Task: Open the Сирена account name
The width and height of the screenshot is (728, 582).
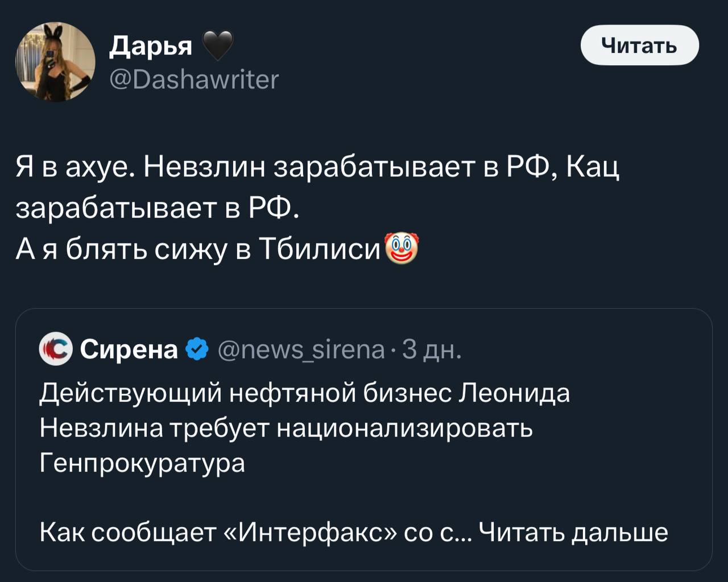Action: (x=129, y=349)
